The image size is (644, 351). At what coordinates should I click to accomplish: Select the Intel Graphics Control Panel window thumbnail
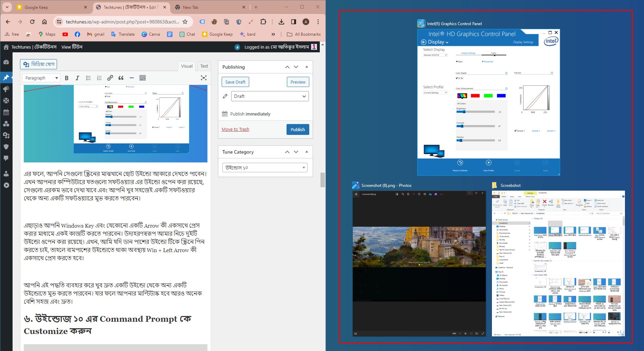[x=489, y=102]
